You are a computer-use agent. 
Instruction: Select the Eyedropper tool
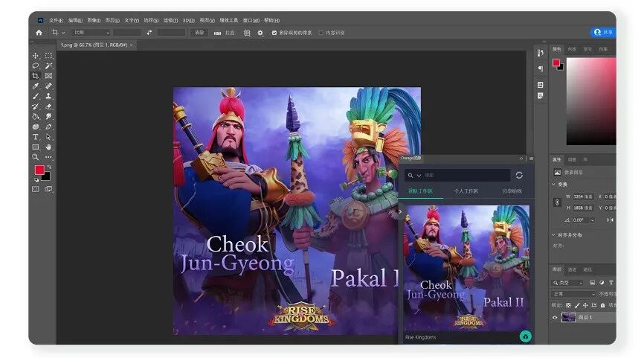click(35, 86)
